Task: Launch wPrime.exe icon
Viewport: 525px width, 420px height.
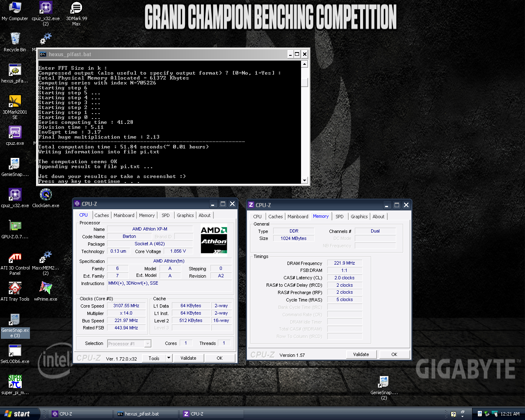Action: (x=46, y=292)
